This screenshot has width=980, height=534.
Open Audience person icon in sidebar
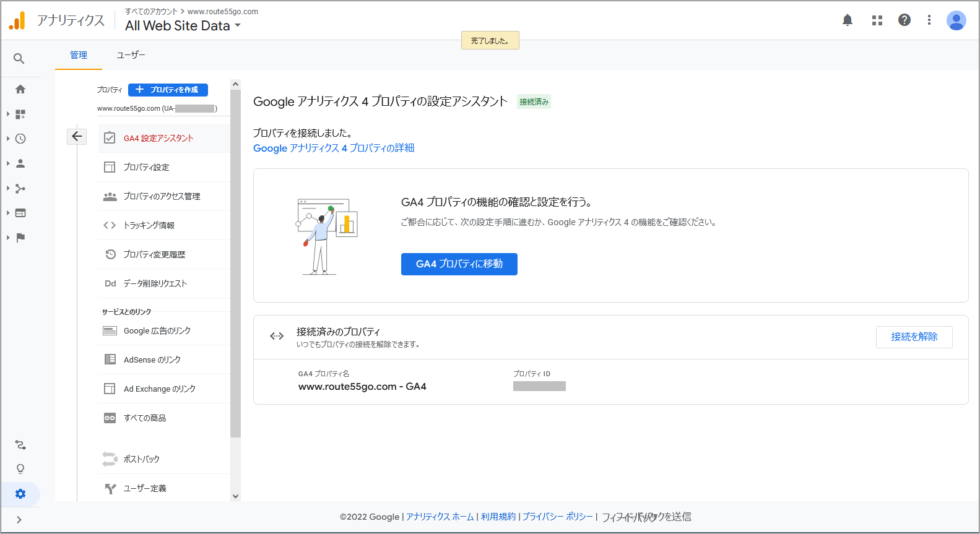[20, 163]
